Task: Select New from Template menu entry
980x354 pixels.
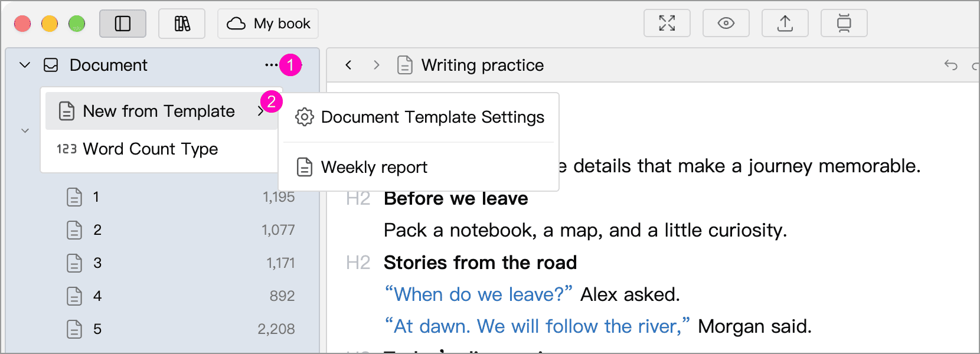Action: (161, 111)
